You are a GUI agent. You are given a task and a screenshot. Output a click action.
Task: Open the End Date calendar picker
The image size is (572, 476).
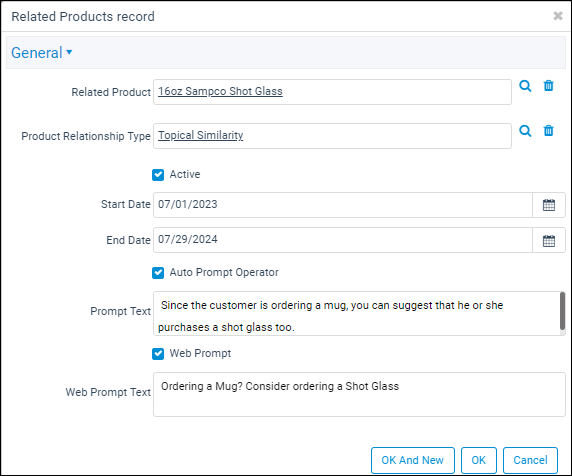(549, 240)
